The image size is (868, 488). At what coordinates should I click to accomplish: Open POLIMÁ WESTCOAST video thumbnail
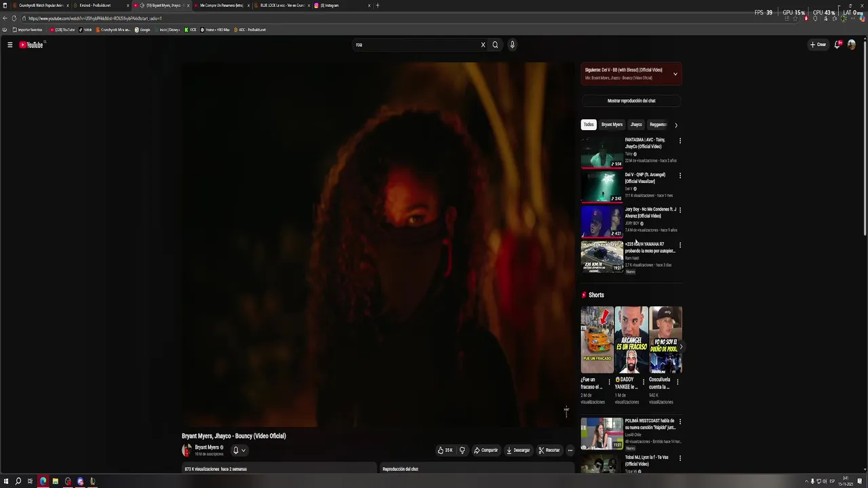(601, 433)
